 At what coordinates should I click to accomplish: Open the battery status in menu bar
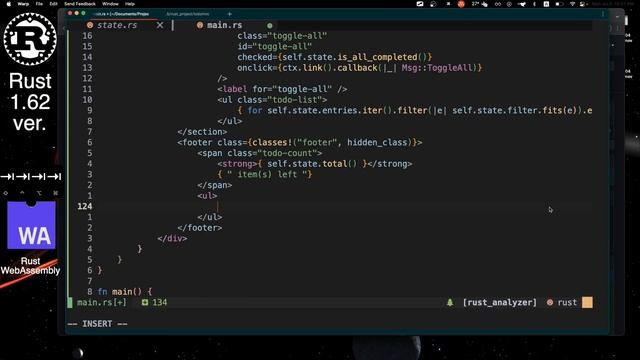coord(560,4)
